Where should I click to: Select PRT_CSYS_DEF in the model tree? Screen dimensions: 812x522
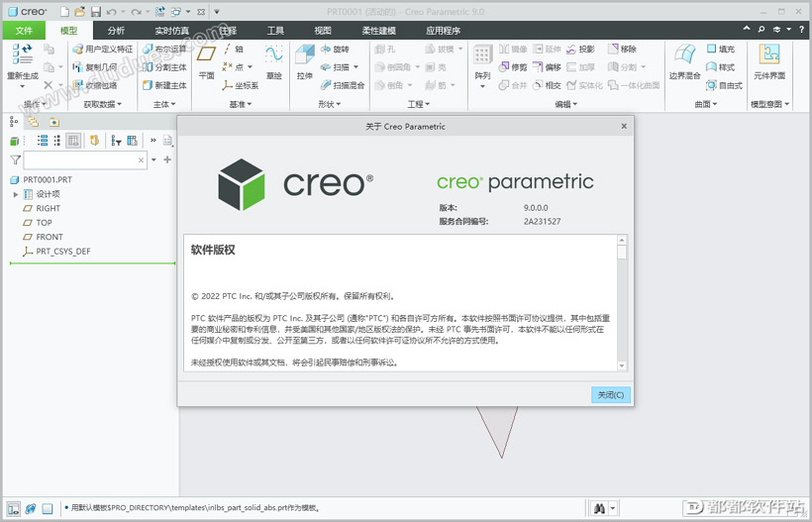pyautogui.click(x=56, y=252)
